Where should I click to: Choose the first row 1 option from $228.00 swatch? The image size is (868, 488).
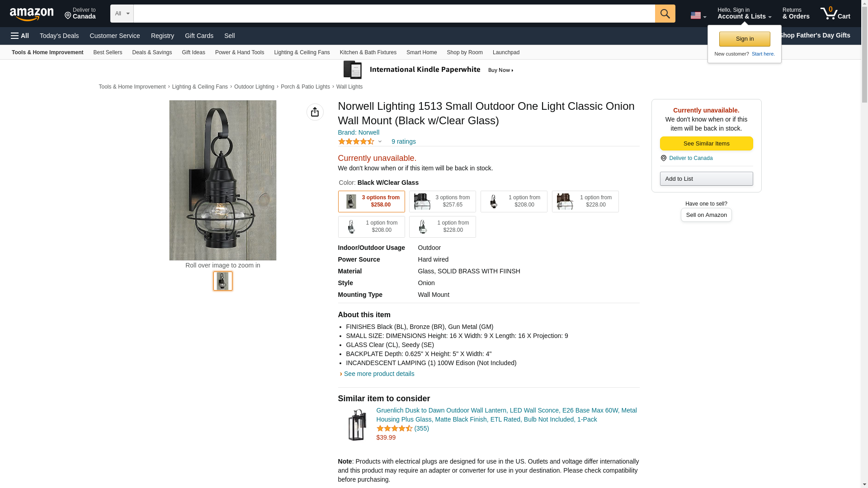coord(585,202)
